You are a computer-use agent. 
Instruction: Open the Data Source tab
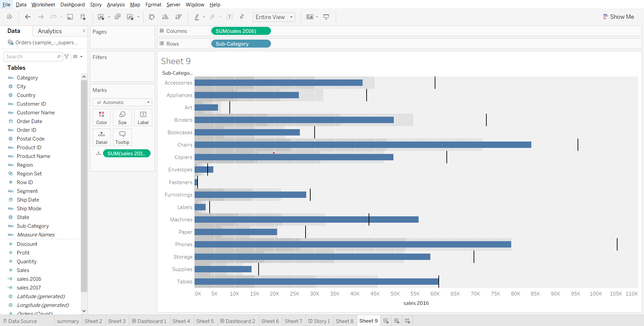tap(20, 321)
